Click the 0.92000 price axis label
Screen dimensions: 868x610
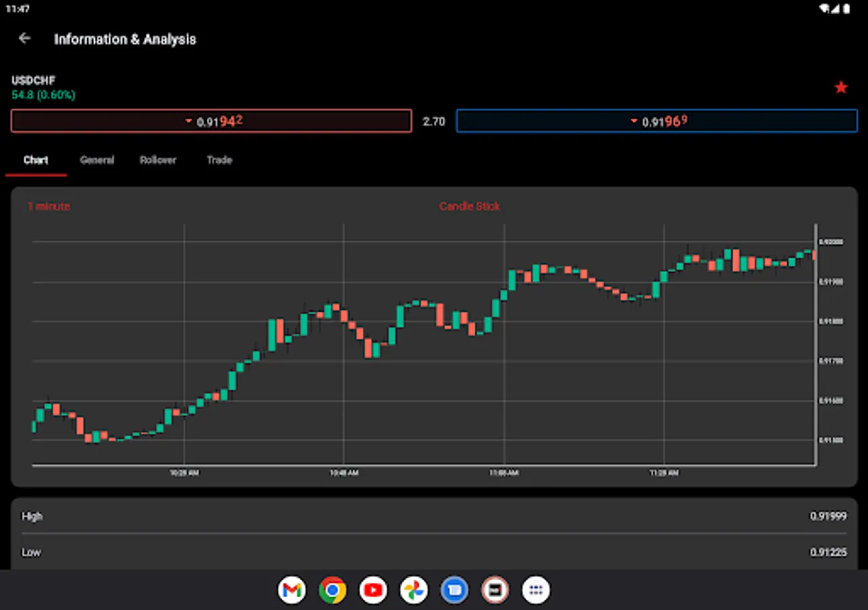coord(831,242)
